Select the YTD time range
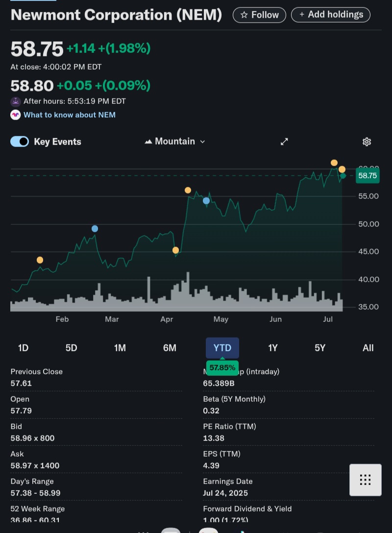The image size is (392, 533). 222,348
